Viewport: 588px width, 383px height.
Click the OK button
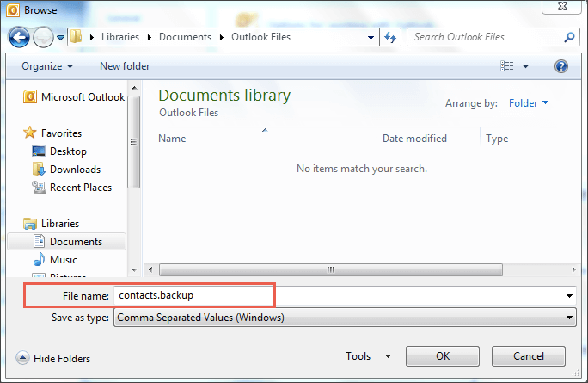coord(443,356)
